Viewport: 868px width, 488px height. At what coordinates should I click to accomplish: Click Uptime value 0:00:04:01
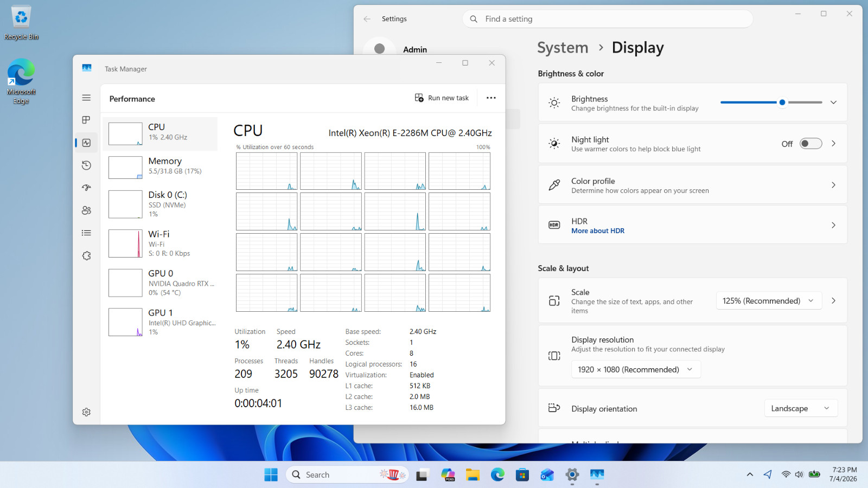pyautogui.click(x=258, y=403)
